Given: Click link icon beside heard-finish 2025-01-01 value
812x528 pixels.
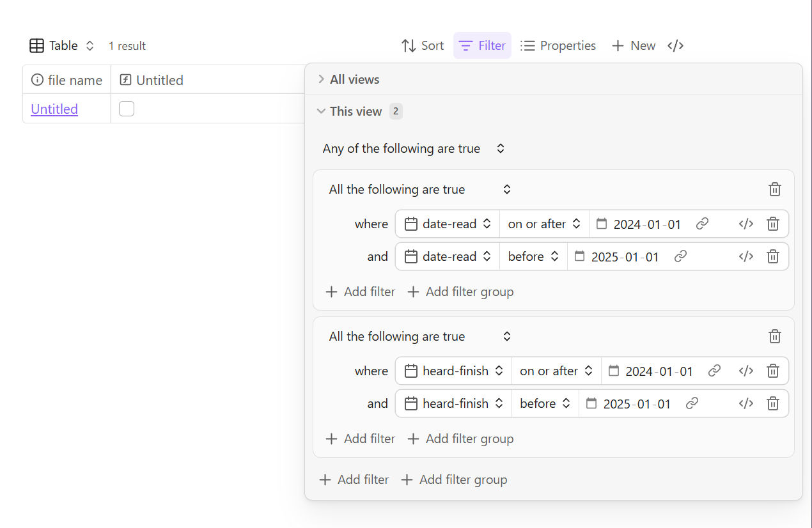Looking at the screenshot, I should [x=692, y=403].
